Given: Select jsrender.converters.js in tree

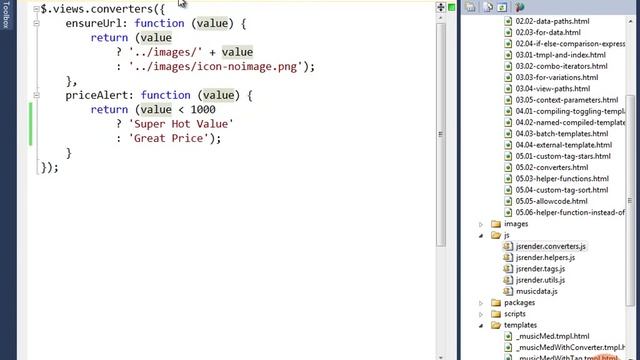Looking at the screenshot, I should [x=551, y=246].
